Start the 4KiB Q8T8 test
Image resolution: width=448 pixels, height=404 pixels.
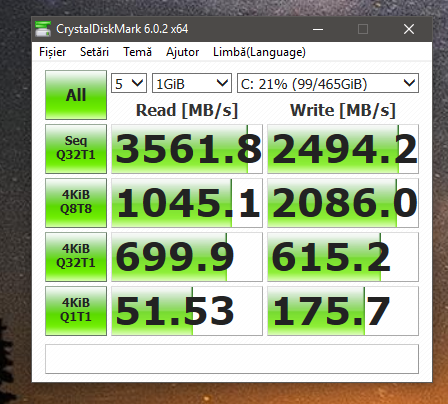[76, 203]
